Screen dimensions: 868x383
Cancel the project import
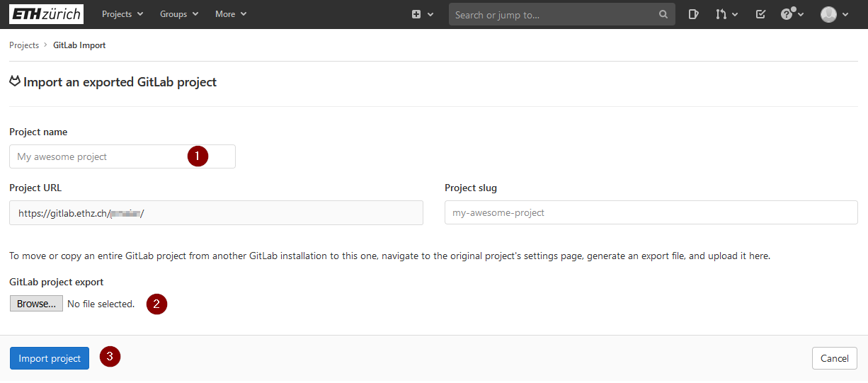(835, 358)
